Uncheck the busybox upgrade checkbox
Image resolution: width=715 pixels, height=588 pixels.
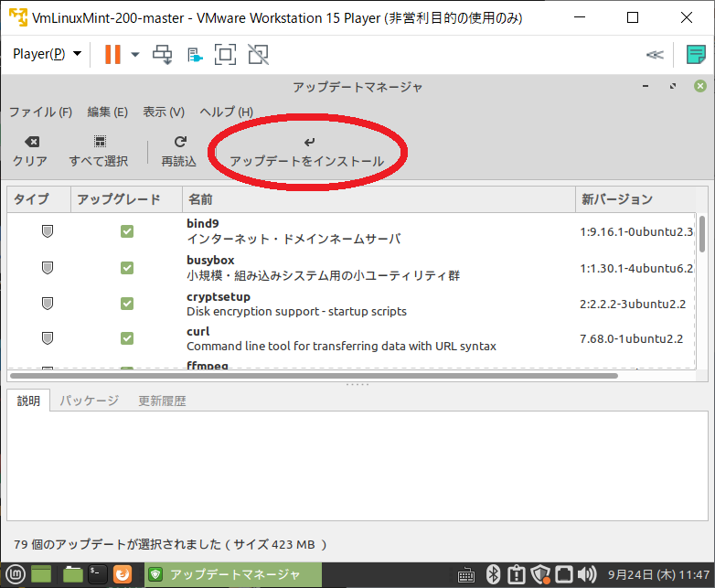tap(127, 268)
